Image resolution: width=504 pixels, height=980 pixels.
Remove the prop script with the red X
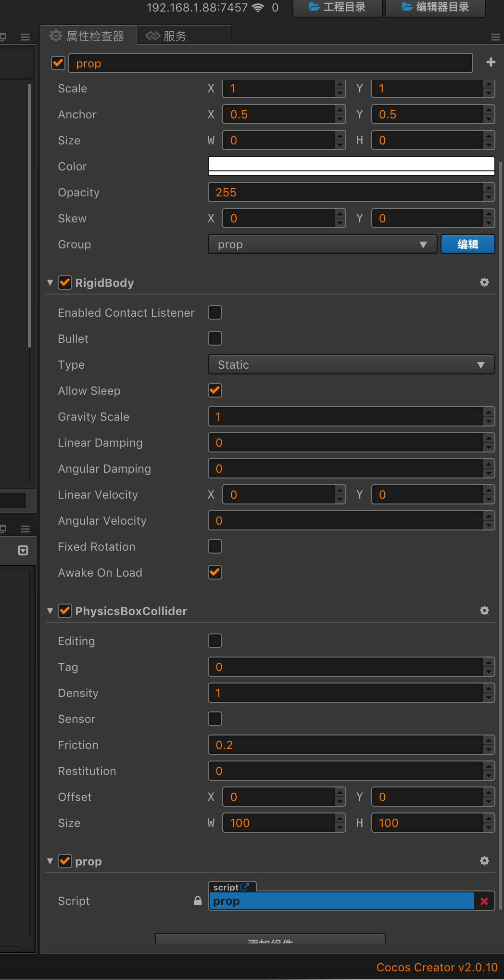[x=484, y=901]
